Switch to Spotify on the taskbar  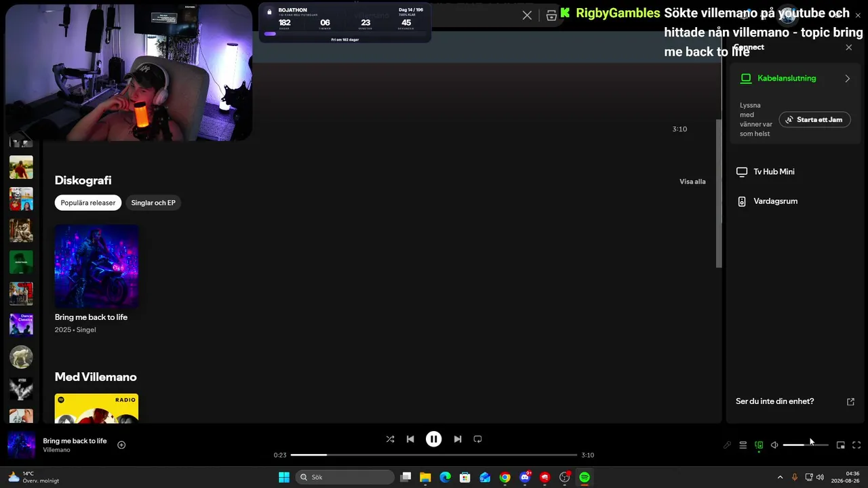[585, 477]
